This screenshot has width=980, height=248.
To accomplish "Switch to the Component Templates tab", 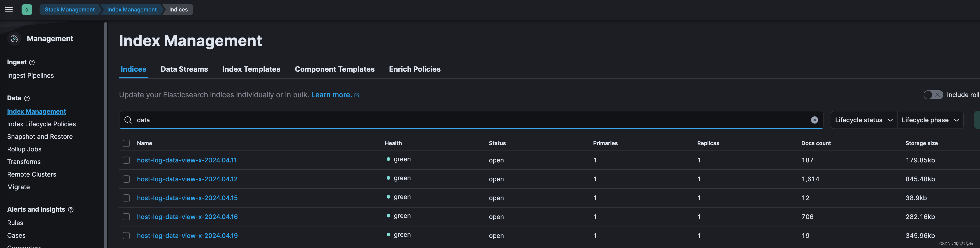I will tap(334, 69).
